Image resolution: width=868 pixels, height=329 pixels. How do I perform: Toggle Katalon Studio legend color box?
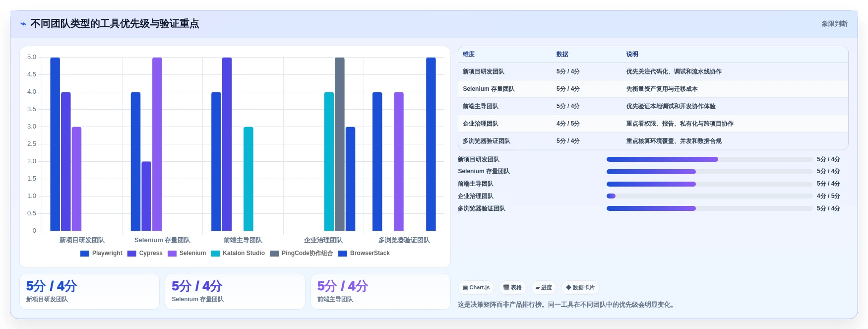[x=215, y=254]
